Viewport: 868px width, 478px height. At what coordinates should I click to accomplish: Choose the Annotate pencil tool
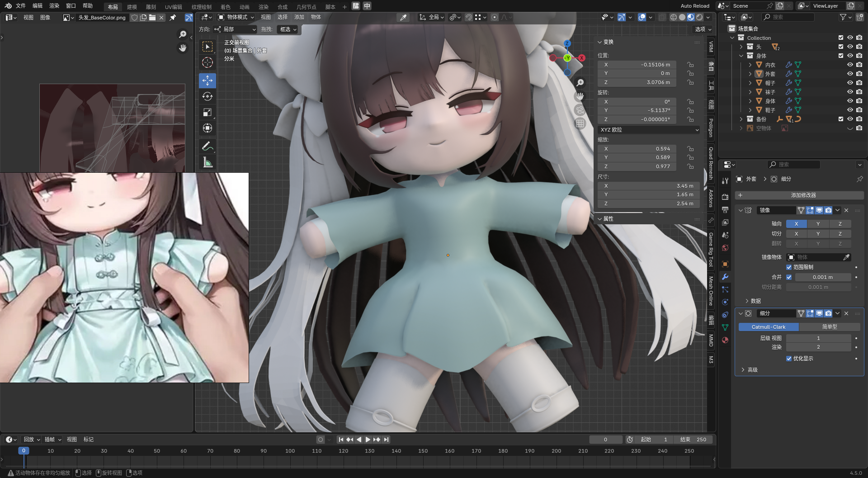coord(208,146)
